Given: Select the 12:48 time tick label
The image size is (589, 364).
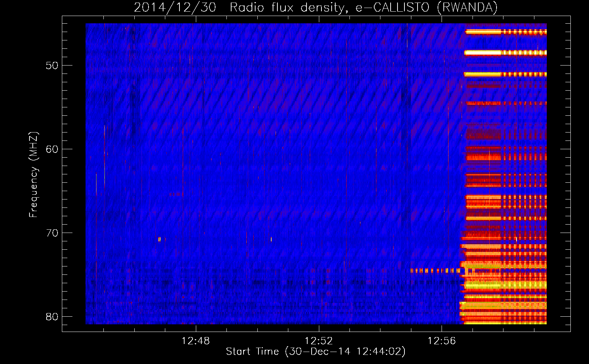Looking at the screenshot, I should tap(196, 341).
